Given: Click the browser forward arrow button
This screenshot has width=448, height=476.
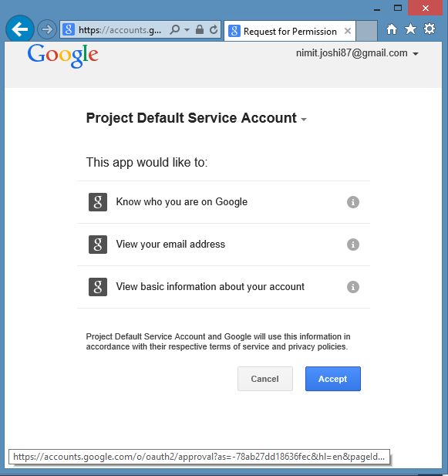Looking at the screenshot, I should click(x=47, y=29).
